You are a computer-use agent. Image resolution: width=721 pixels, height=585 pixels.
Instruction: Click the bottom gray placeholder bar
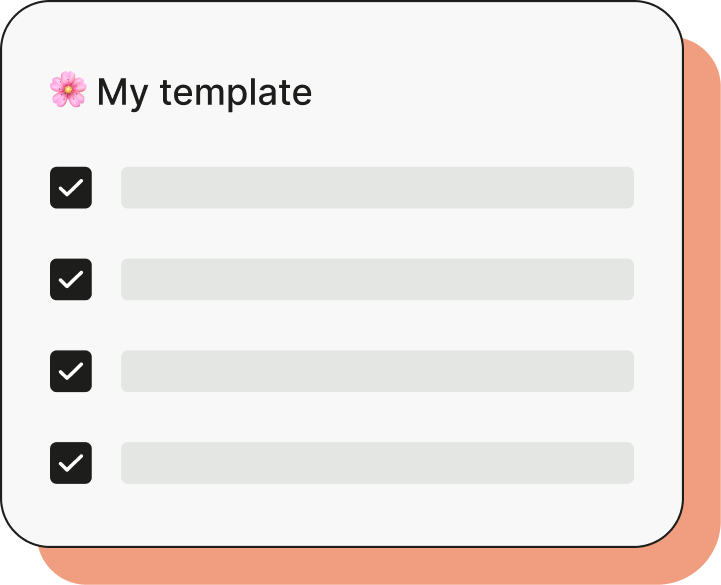tap(377, 463)
